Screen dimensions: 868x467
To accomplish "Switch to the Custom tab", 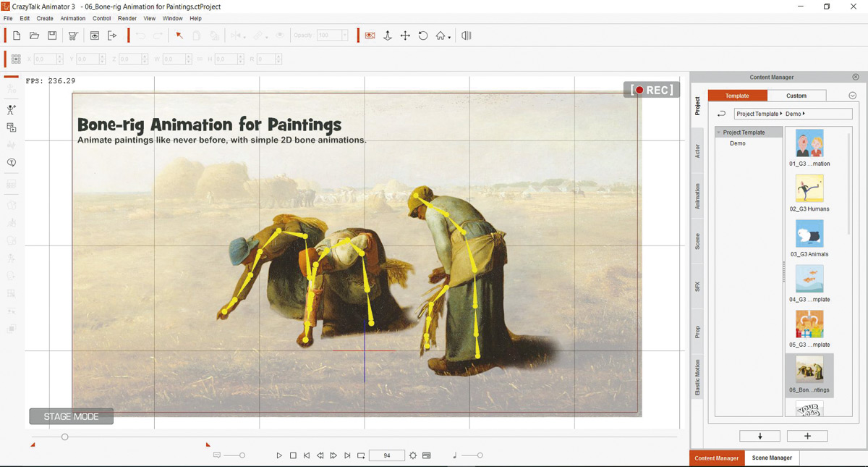I will [796, 96].
